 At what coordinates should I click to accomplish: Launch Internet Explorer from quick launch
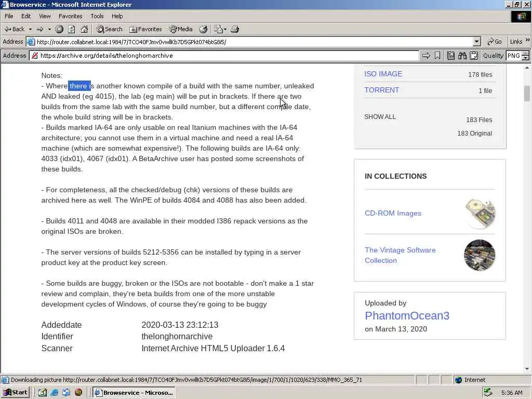click(54, 393)
